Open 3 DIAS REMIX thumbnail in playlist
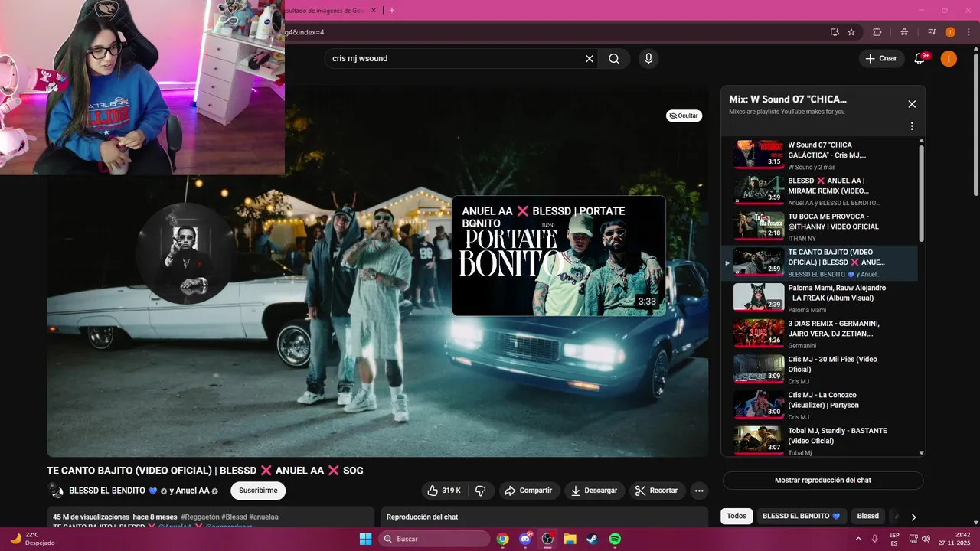 [x=759, y=333]
